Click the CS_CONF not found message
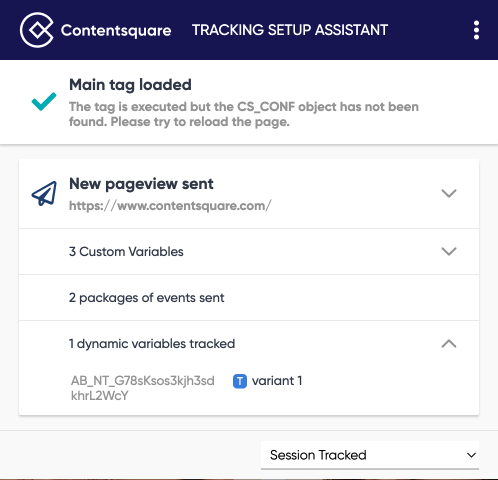The height and width of the screenshot is (480, 498). coord(244,114)
